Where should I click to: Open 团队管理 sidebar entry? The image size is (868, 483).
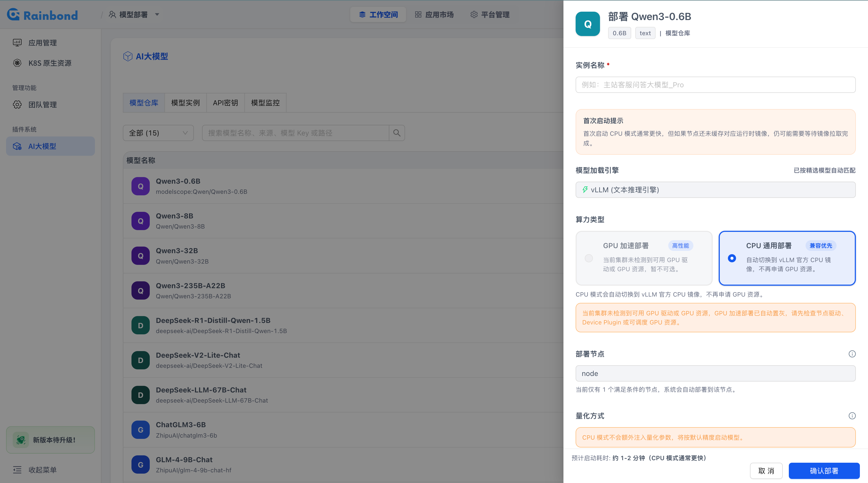pos(51,105)
